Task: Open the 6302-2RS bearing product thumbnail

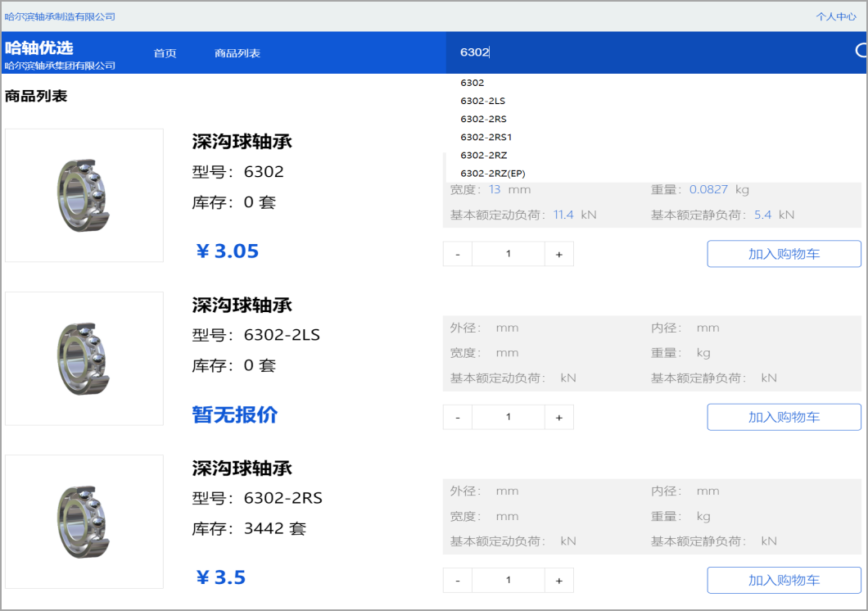Action: coord(84,522)
